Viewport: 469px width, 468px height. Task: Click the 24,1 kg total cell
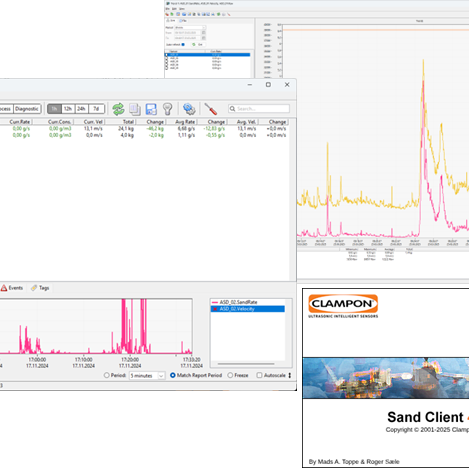126,129
